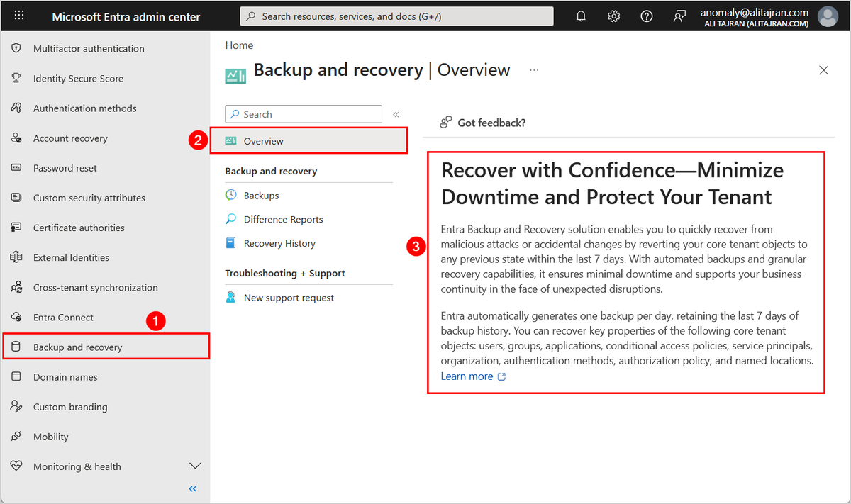Viewport: 851px width, 504px height.
Task: Close the Backup and recovery blade
Action: [x=823, y=70]
